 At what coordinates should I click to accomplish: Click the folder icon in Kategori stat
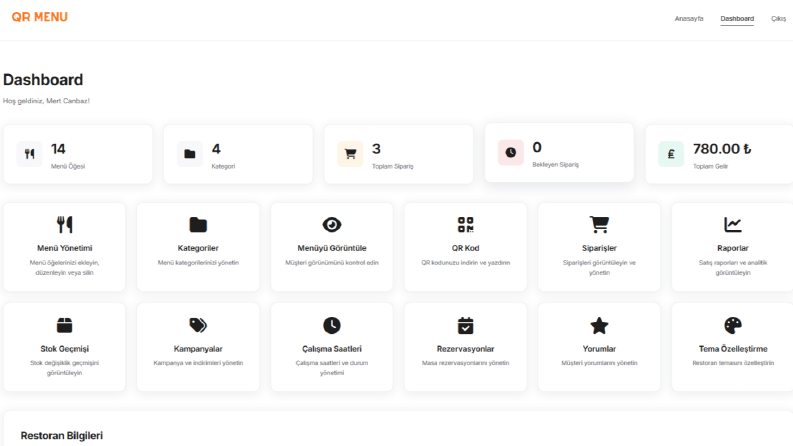pos(190,154)
